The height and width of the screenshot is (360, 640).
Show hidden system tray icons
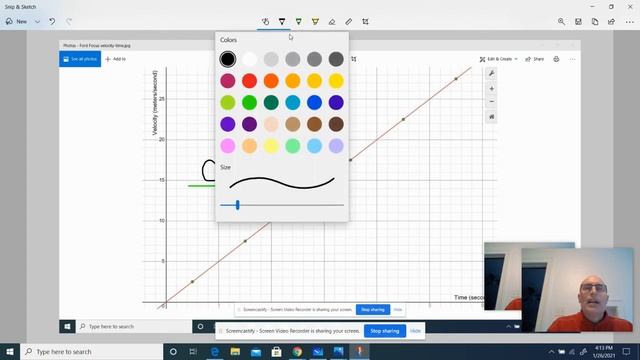tap(551, 351)
